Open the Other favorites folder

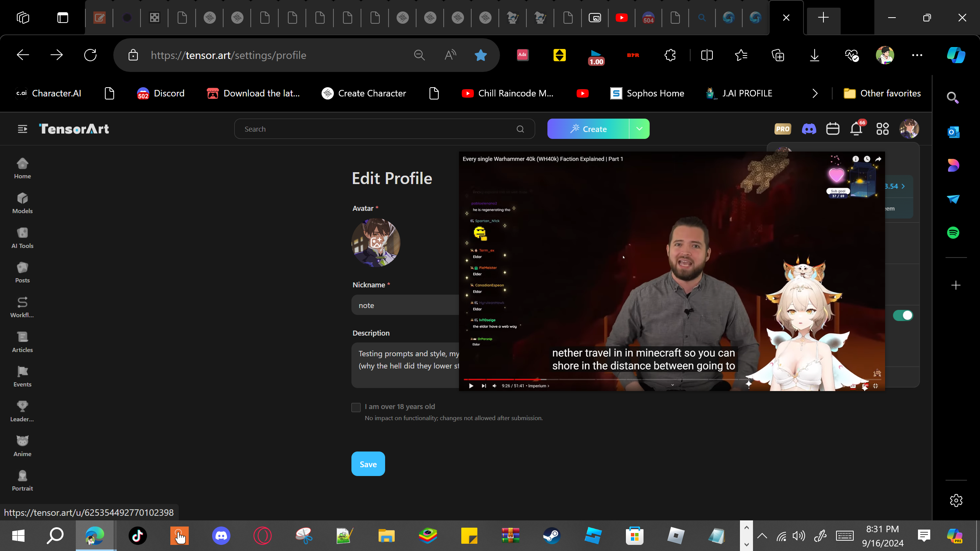[x=882, y=93]
